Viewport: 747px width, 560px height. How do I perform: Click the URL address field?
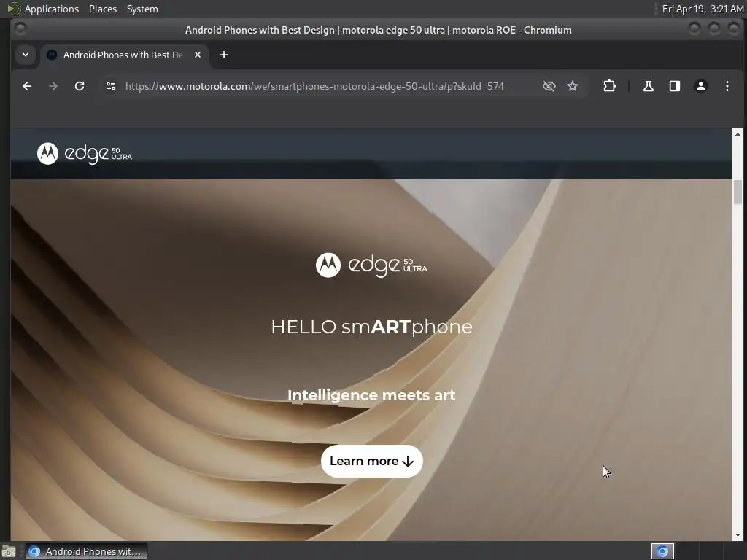314,86
